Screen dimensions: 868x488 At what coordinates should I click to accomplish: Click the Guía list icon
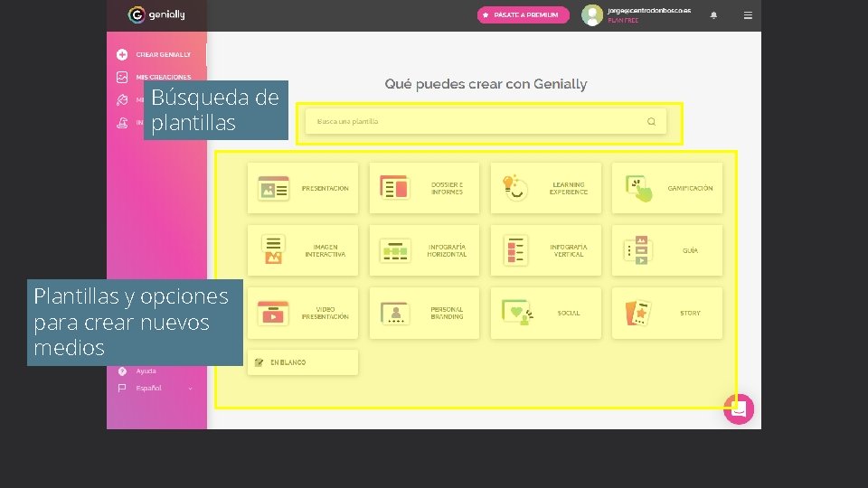click(x=637, y=250)
